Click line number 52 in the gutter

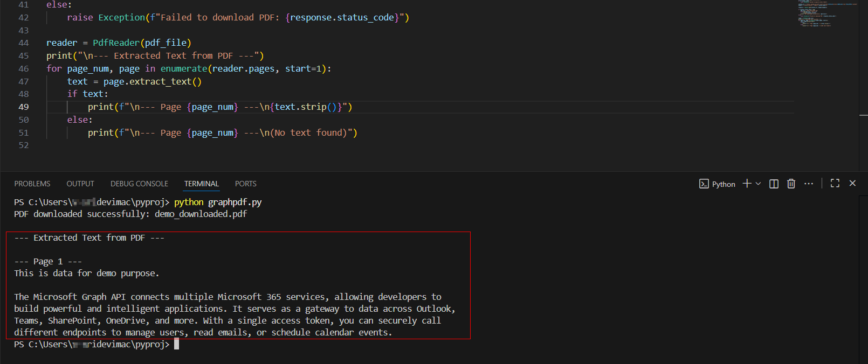tap(24, 145)
